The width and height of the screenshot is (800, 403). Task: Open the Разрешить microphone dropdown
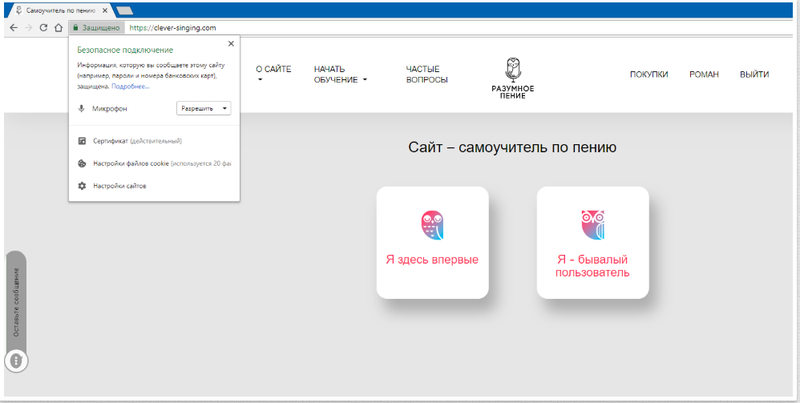[x=204, y=109]
